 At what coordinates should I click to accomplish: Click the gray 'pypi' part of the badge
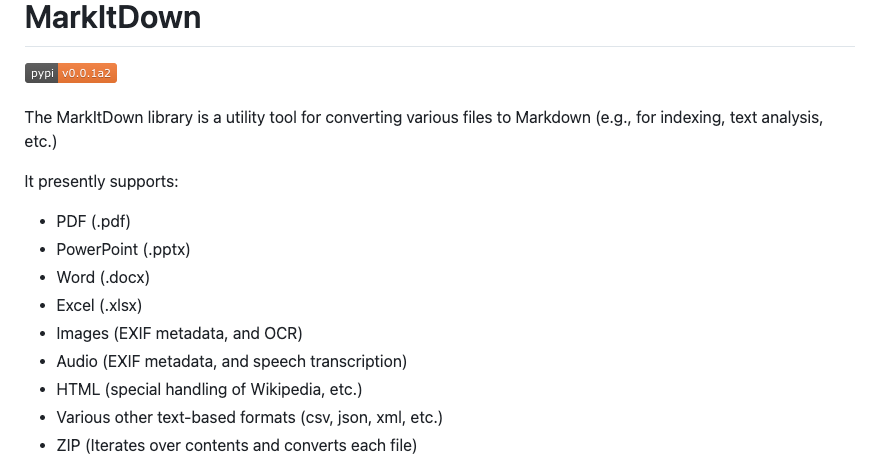pyautogui.click(x=41, y=73)
